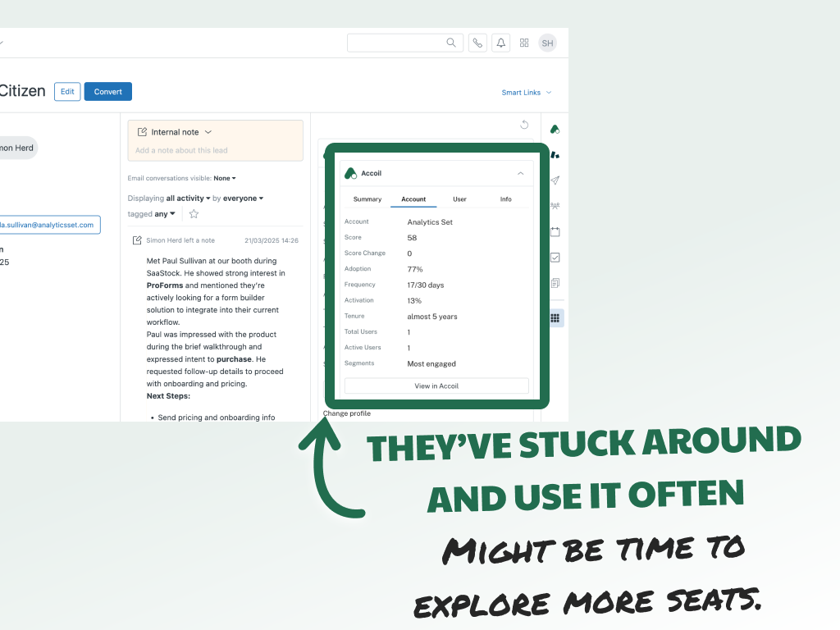This screenshot has height=630, width=840.
Task: Open the tasks checkmark sidebar icon
Action: [555, 258]
